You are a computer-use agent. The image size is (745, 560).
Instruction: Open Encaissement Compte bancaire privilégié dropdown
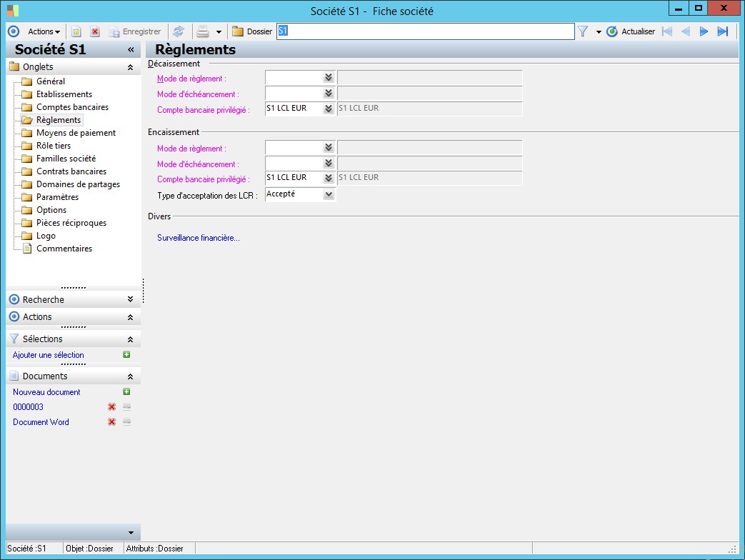click(329, 179)
